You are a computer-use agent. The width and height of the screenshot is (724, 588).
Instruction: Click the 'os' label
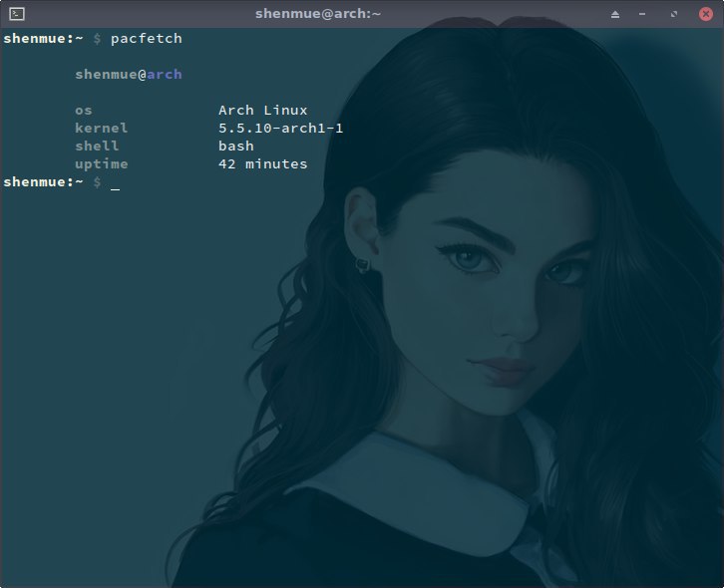point(84,111)
